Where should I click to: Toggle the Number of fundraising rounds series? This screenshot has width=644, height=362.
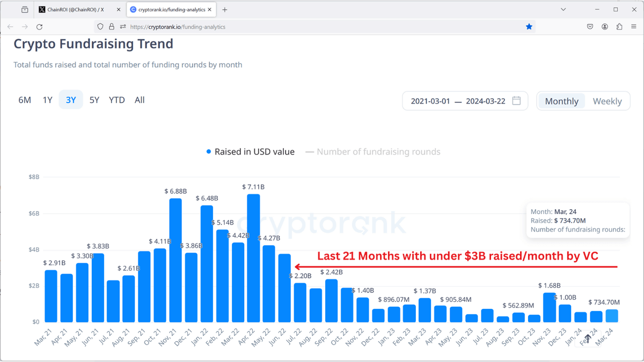(378, 152)
